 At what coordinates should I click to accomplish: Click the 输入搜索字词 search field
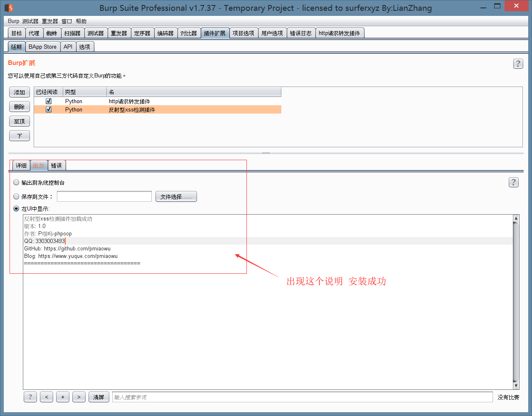(303, 397)
